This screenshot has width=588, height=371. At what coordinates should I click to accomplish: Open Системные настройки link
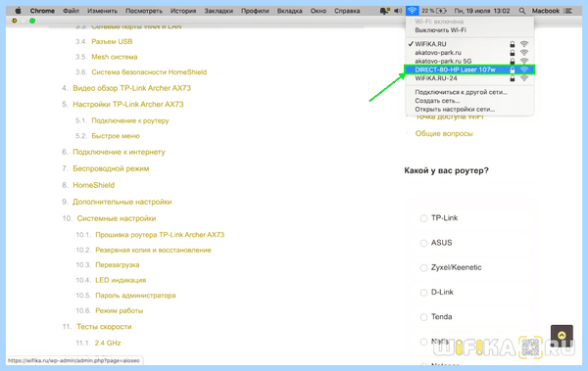point(117,218)
